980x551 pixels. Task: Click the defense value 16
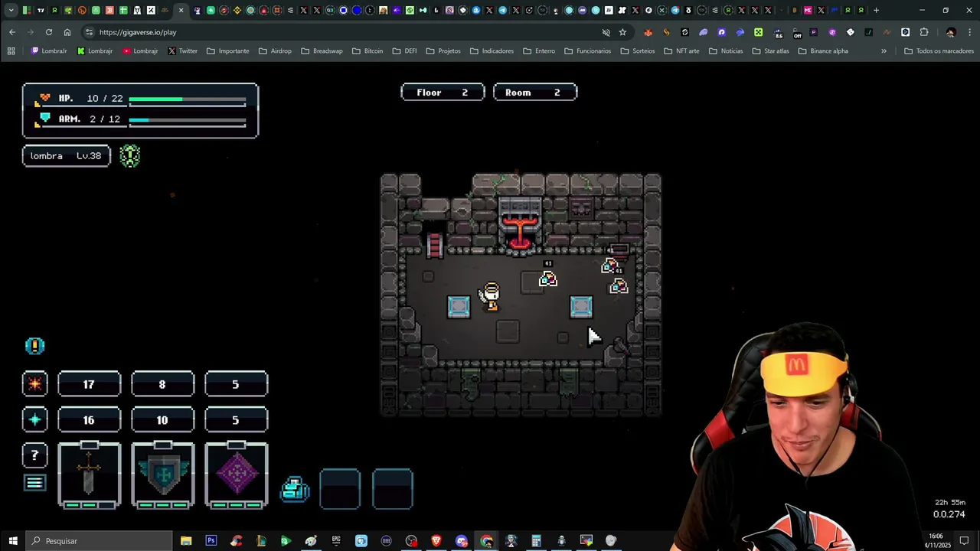pos(89,420)
